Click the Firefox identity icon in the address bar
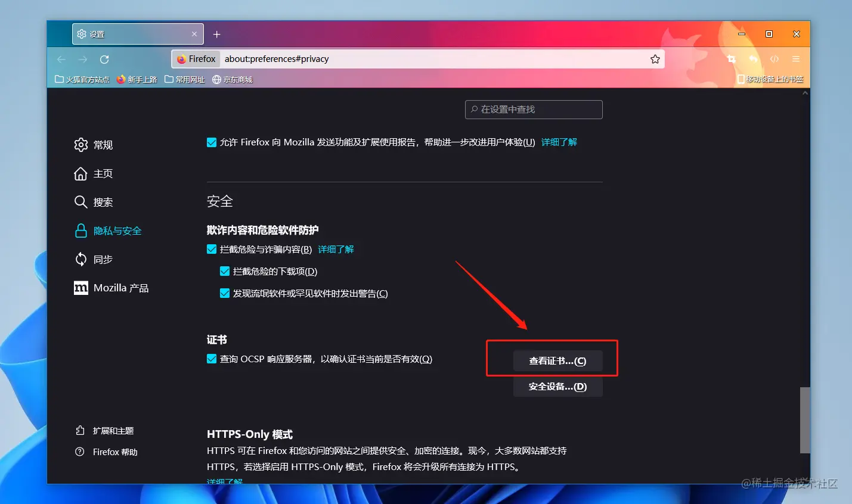This screenshot has width=852, height=504. tap(197, 59)
